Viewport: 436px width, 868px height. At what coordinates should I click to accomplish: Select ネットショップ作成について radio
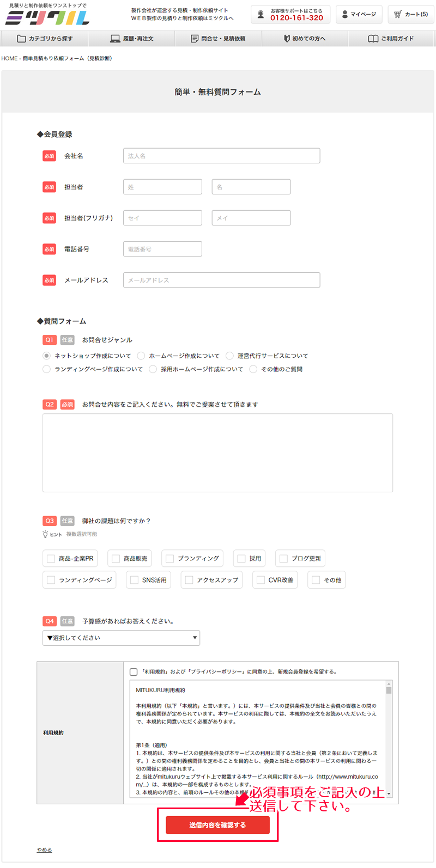click(46, 356)
